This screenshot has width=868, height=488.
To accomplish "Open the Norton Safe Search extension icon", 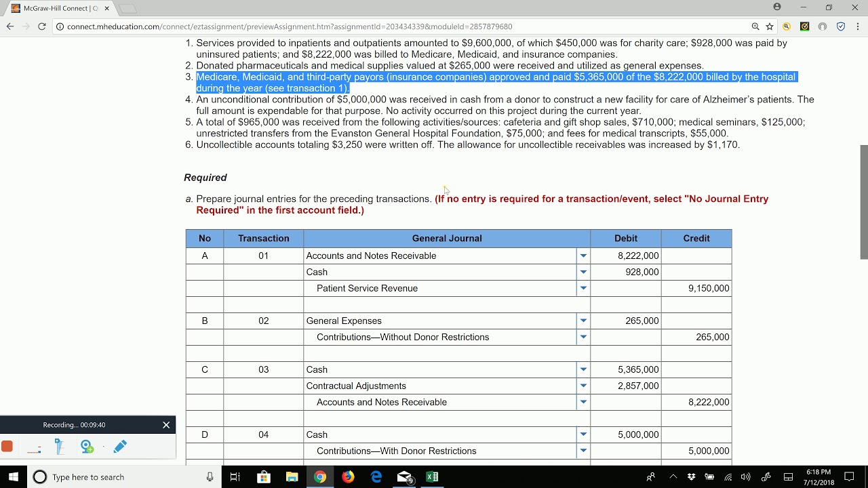I will point(787,26).
